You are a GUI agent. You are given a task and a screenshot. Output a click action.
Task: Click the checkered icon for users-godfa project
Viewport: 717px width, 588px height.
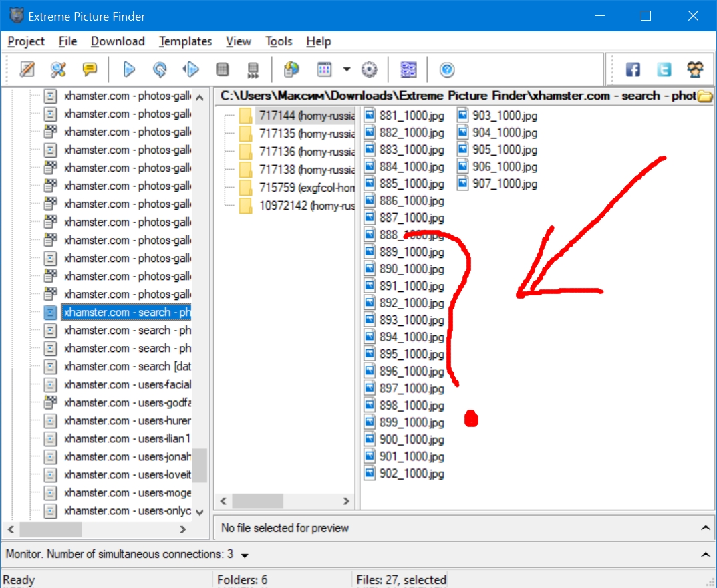[50, 402]
